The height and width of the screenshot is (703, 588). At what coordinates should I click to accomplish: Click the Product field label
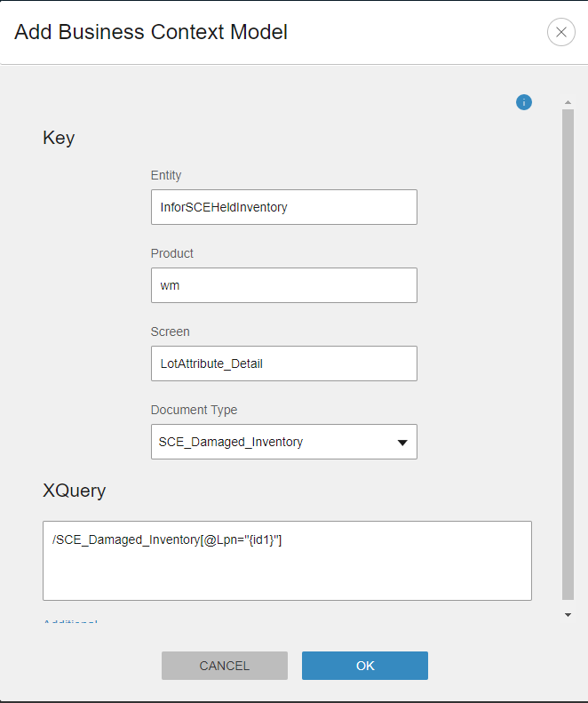pos(172,253)
